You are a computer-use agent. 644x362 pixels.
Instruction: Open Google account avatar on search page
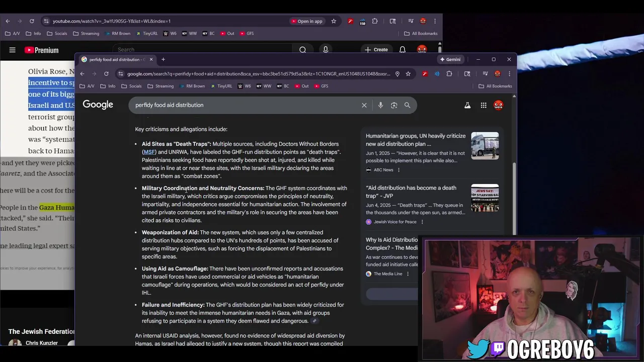coord(498,105)
